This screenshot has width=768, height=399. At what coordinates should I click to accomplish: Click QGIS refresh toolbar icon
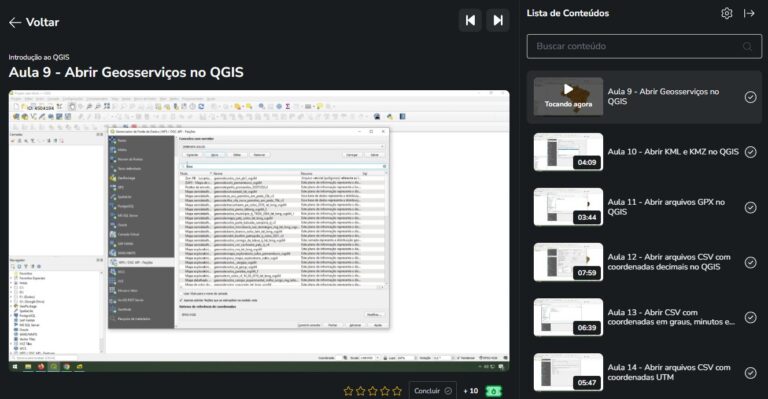coord(201,106)
